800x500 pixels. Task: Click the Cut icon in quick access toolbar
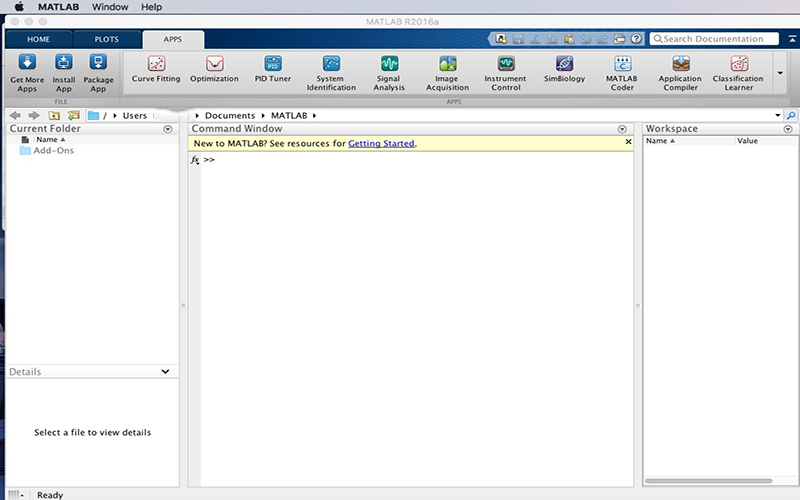click(x=535, y=39)
